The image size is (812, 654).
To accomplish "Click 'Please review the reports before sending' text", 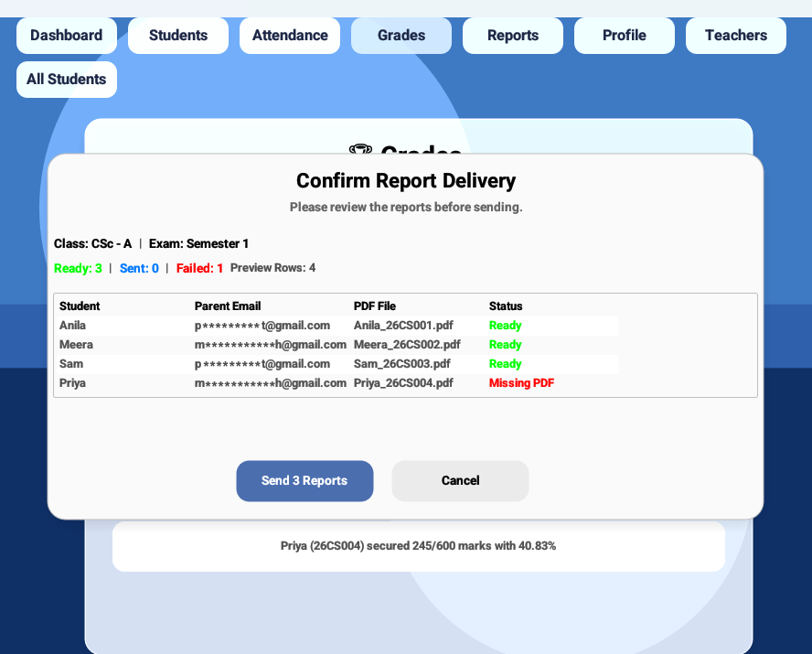I will tap(406, 207).
